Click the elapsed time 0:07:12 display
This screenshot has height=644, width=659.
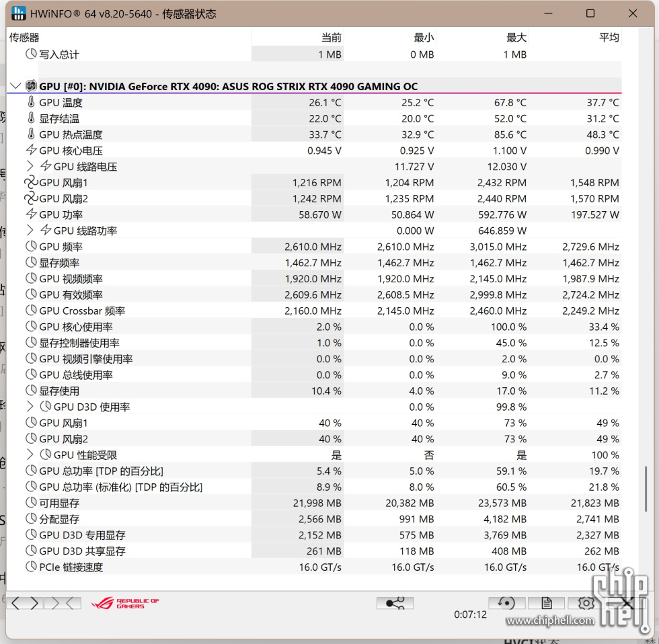pos(470,614)
